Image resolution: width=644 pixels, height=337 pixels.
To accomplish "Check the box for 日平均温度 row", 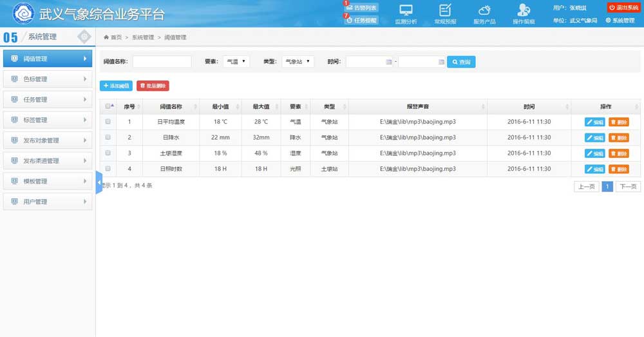I will tap(108, 121).
